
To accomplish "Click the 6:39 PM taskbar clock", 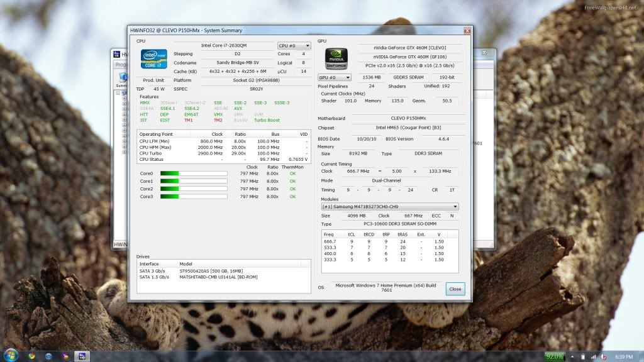I will [x=624, y=357].
